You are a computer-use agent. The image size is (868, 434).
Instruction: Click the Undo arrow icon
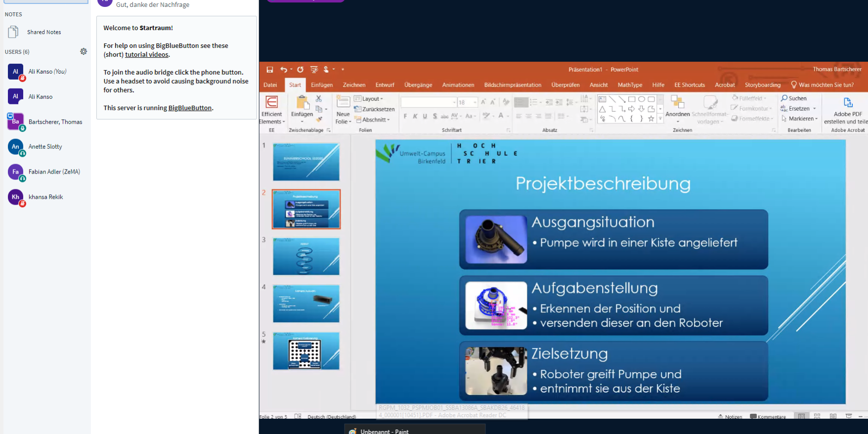283,70
